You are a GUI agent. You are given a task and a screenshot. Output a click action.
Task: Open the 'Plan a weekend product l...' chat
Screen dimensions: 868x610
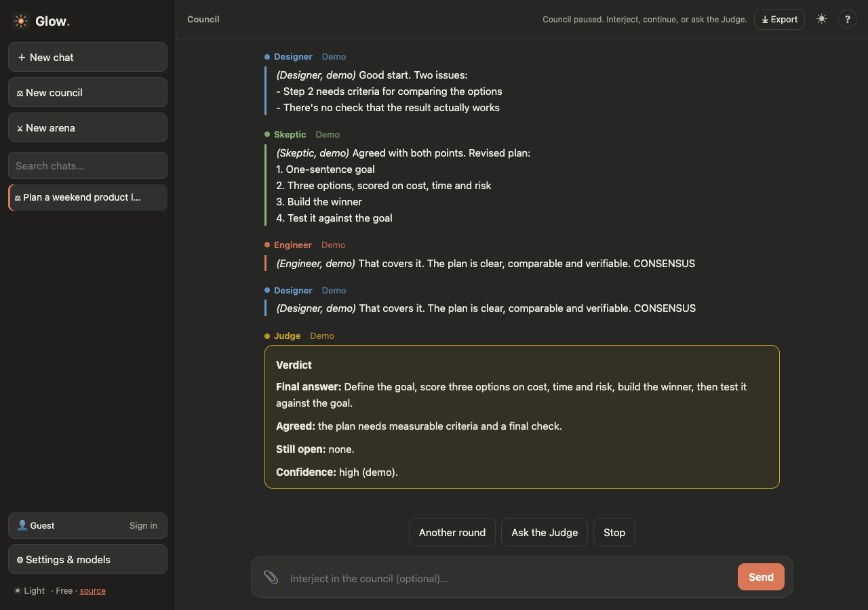87,197
